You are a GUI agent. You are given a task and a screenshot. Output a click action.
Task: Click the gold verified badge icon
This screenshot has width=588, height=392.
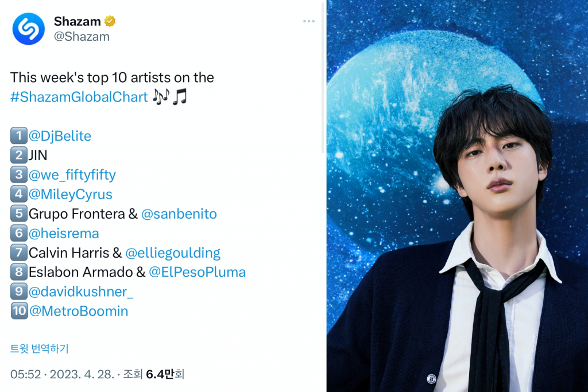coord(110,21)
